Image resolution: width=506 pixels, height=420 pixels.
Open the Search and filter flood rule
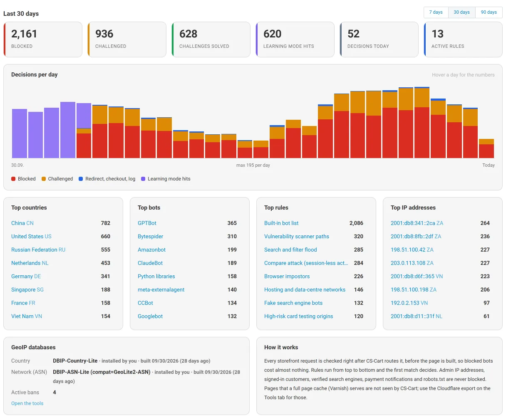[x=290, y=250]
